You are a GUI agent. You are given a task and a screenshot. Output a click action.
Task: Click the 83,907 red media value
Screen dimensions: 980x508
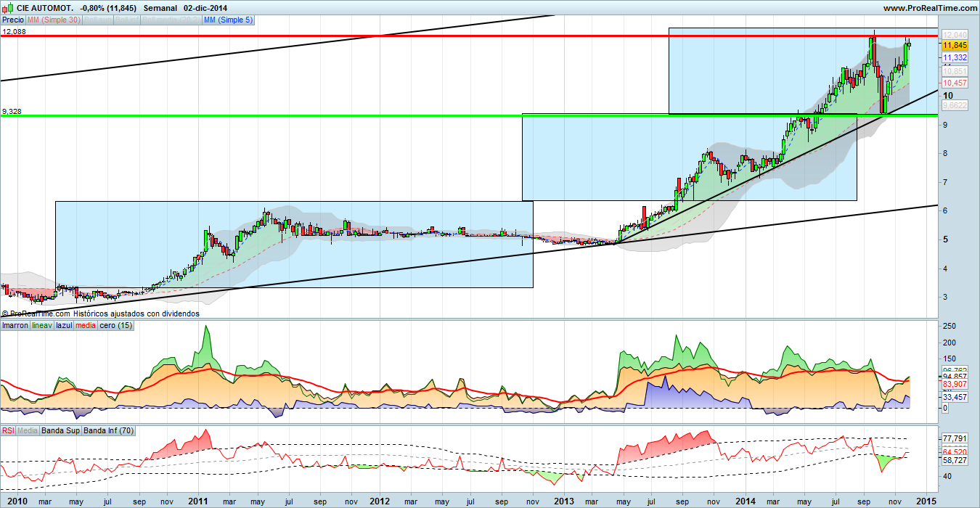[x=955, y=385]
